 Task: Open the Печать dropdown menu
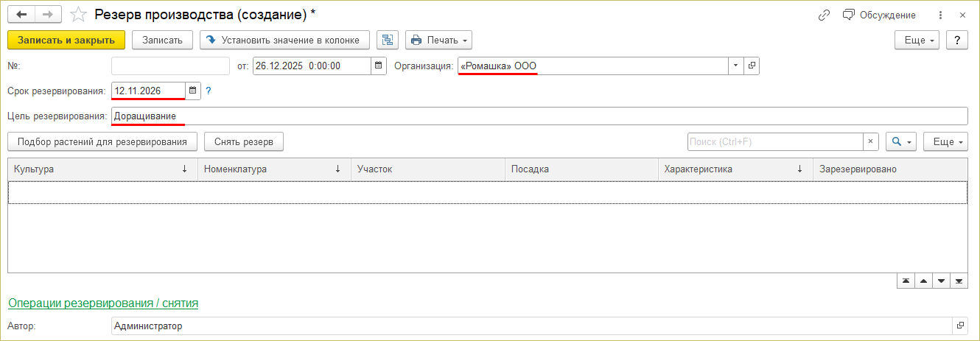tap(439, 40)
